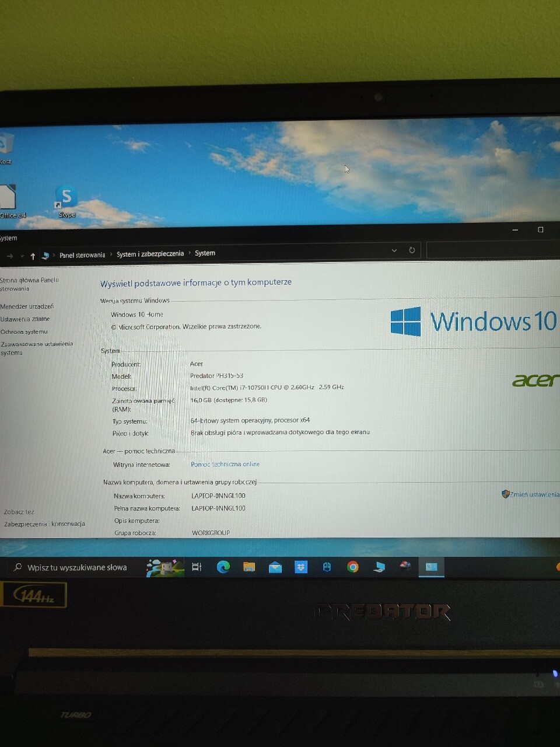
Task: Click the Acer logo
Action: click(535, 381)
